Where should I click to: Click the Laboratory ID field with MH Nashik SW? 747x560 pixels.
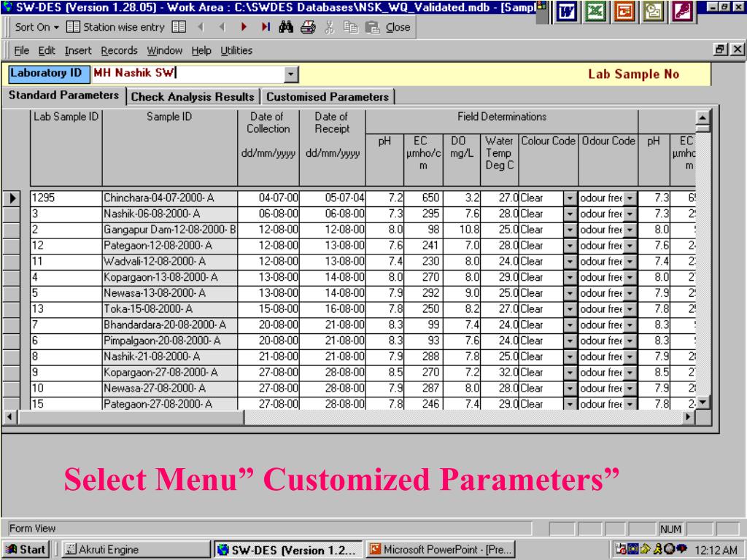pyautogui.click(x=188, y=74)
